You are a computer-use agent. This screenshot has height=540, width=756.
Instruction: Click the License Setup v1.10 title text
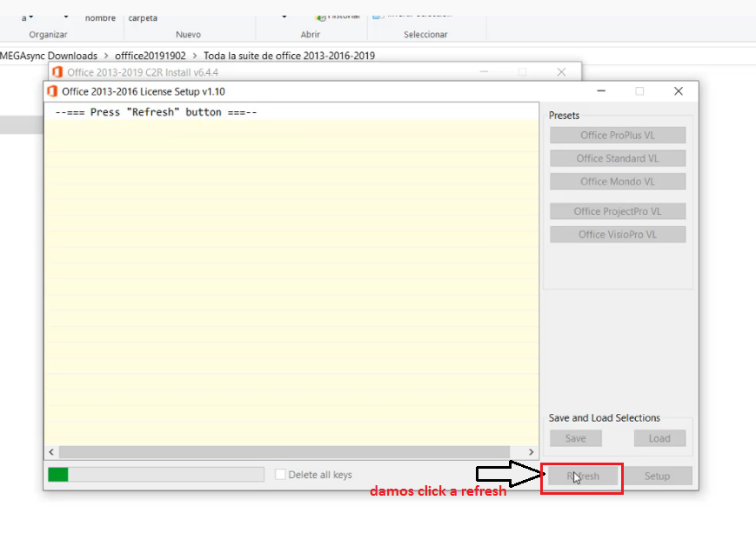tap(144, 91)
